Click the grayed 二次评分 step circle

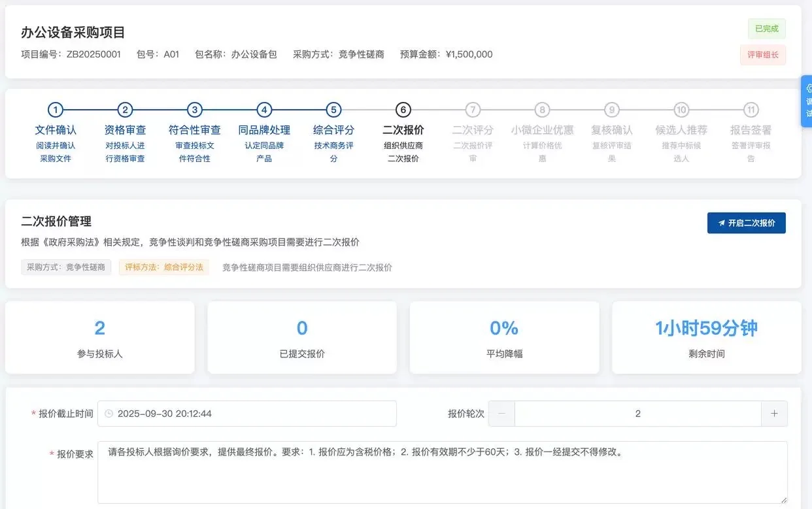click(x=472, y=110)
